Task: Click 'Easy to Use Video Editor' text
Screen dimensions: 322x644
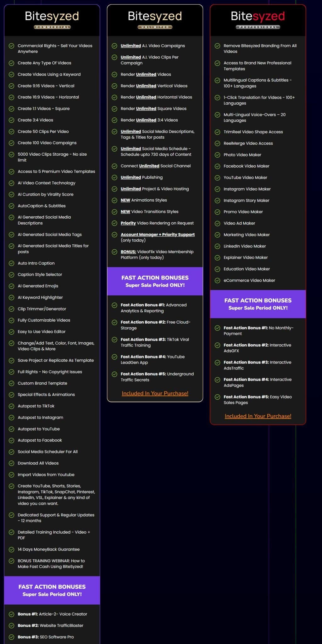Action: coord(42,332)
